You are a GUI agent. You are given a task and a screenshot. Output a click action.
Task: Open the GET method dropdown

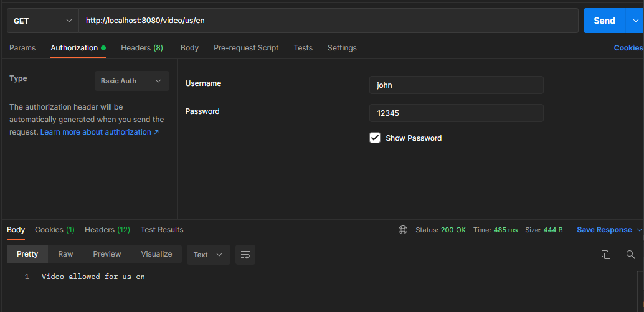43,21
